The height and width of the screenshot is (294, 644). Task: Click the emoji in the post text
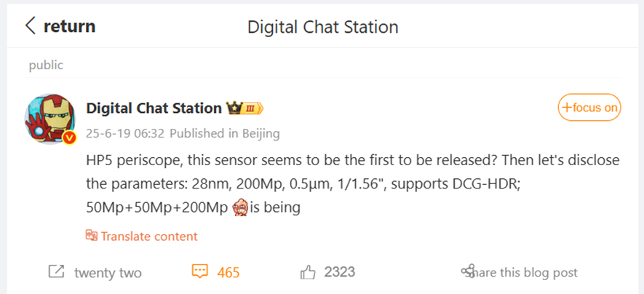pyautogui.click(x=240, y=207)
